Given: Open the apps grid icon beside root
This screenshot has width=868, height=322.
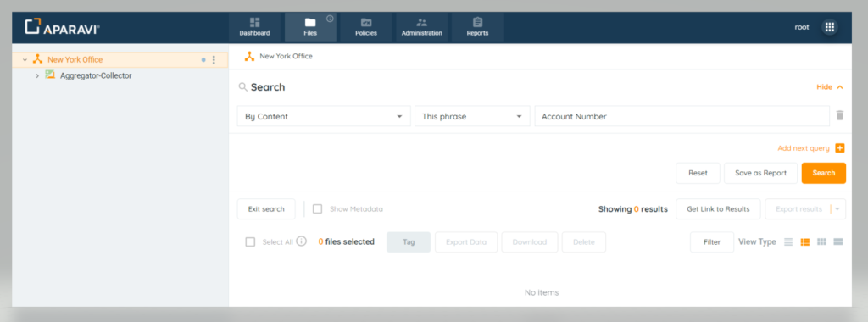Looking at the screenshot, I should [x=829, y=27].
